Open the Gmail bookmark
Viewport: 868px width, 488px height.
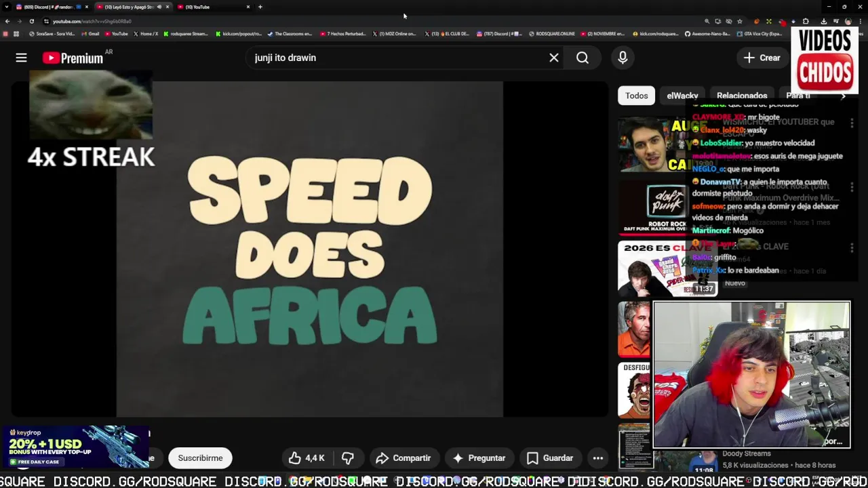(x=91, y=34)
